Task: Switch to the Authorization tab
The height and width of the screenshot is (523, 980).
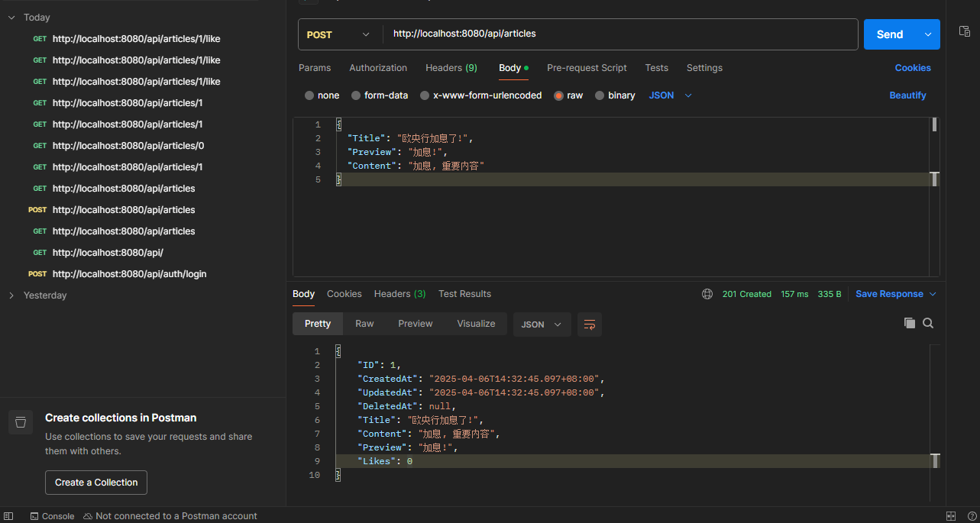Action: click(x=378, y=68)
